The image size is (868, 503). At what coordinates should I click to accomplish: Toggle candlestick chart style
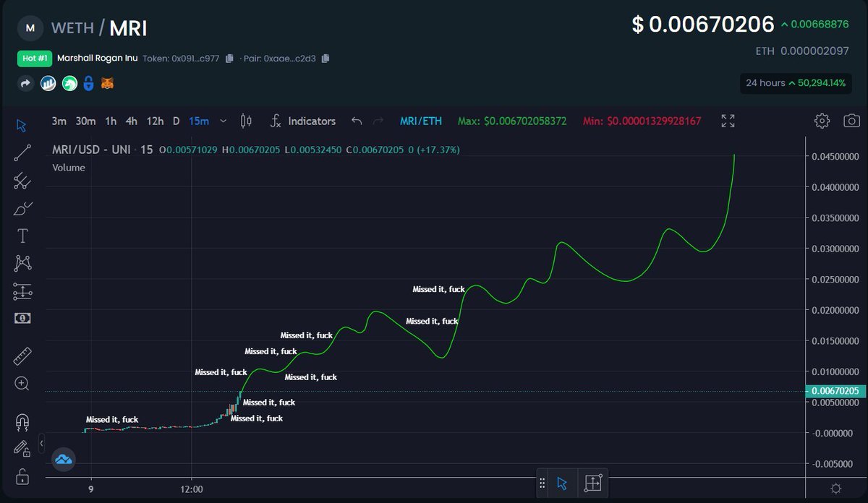[246, 121]
